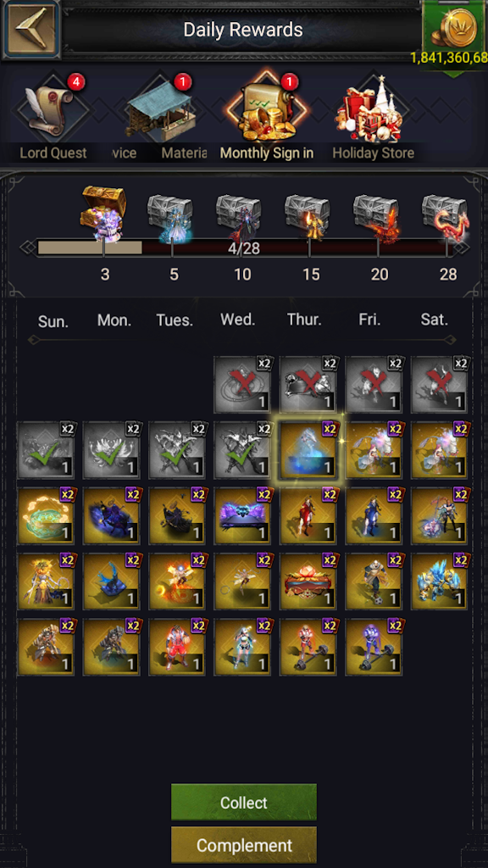
Task: Tap the silver chest at milestone 10
Action: click(238, 218)
